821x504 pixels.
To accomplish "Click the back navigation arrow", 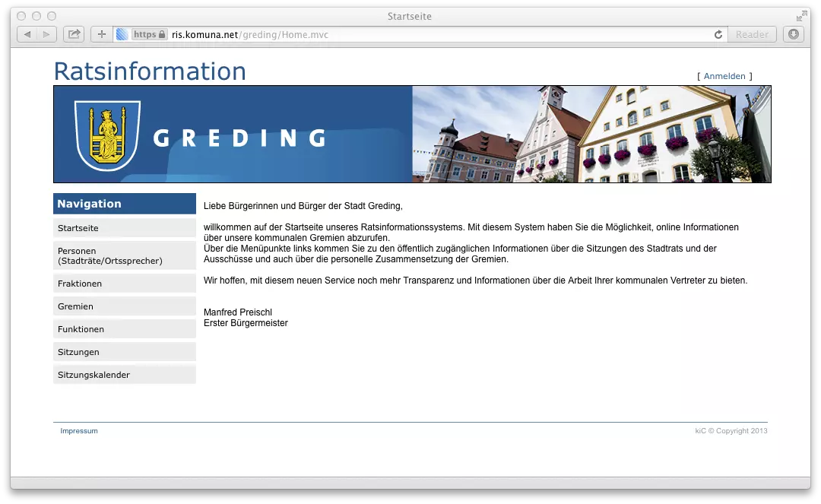I will point(27,33).
